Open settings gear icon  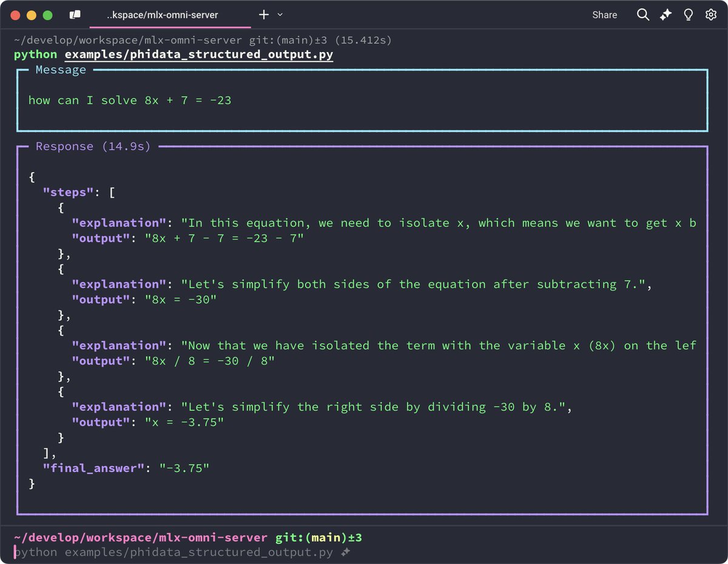click(x=711, y=15)
